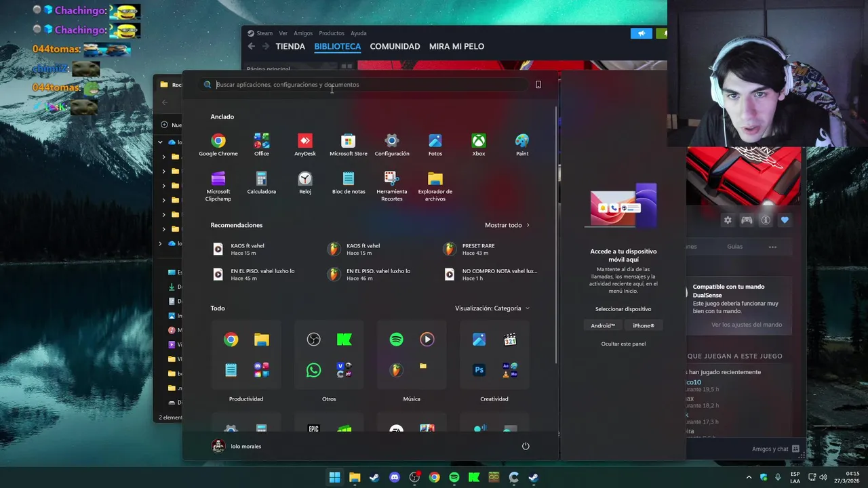868x488 pixels.
Task: Open the Steam Amigos menu
Action: coord(303,33)
